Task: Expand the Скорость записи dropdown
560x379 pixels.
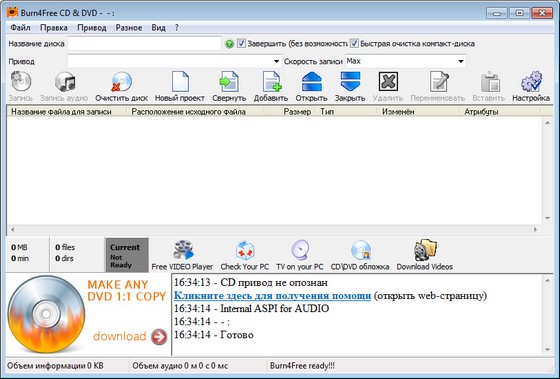Action: click(461, 61)
